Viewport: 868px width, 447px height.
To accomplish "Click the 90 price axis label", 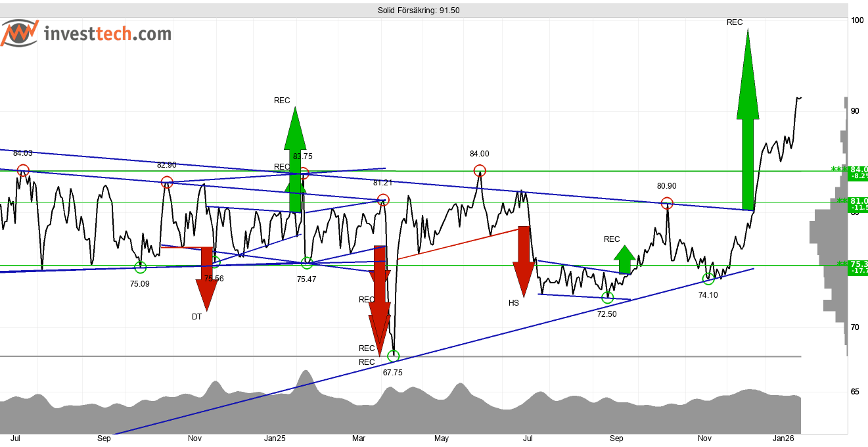I will [855, 111].
